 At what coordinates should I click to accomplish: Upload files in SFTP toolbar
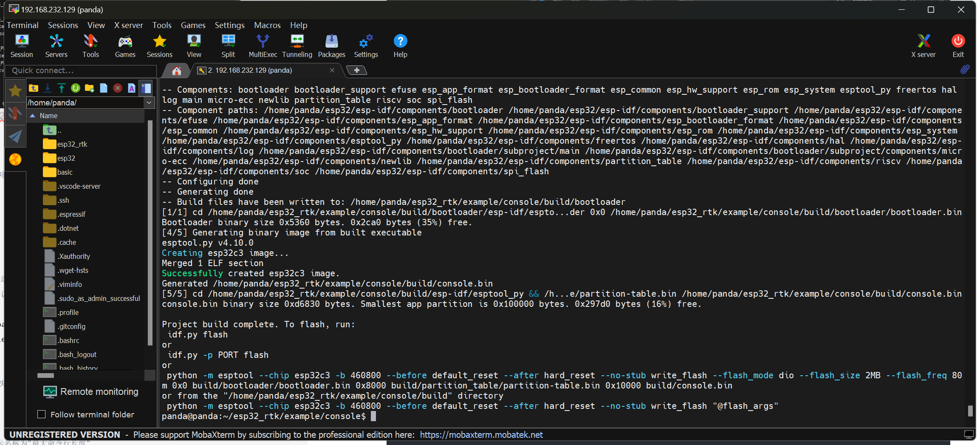tap(62, 88)
